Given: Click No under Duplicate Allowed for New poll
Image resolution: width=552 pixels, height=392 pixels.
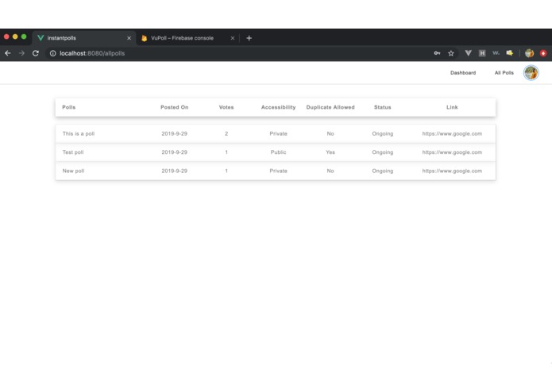Looking at the screenshot, I should pyautogui.click(x=330, y=171).
